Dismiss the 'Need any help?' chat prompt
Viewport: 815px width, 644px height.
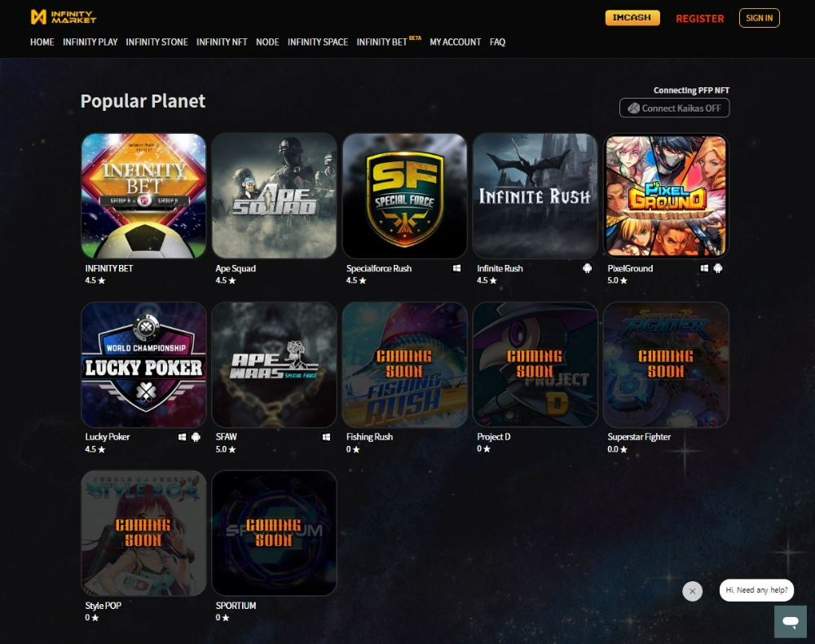point(692,591)
